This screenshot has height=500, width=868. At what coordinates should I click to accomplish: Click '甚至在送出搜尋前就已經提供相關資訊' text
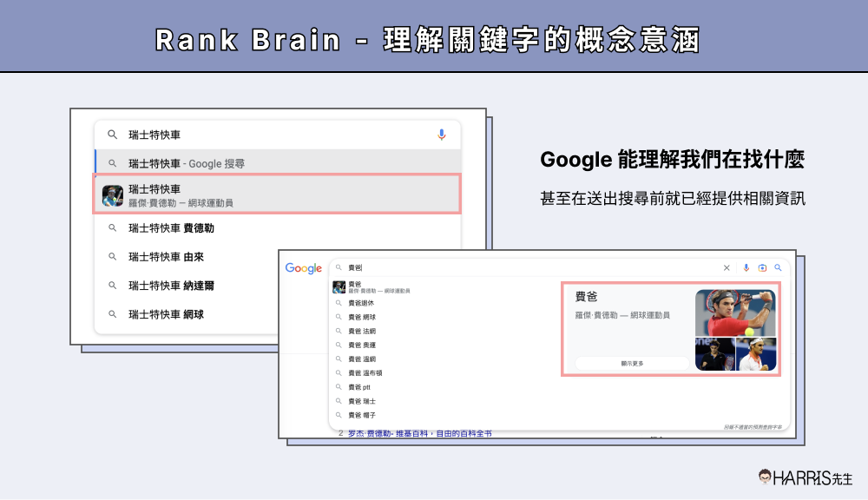point(673,198)
